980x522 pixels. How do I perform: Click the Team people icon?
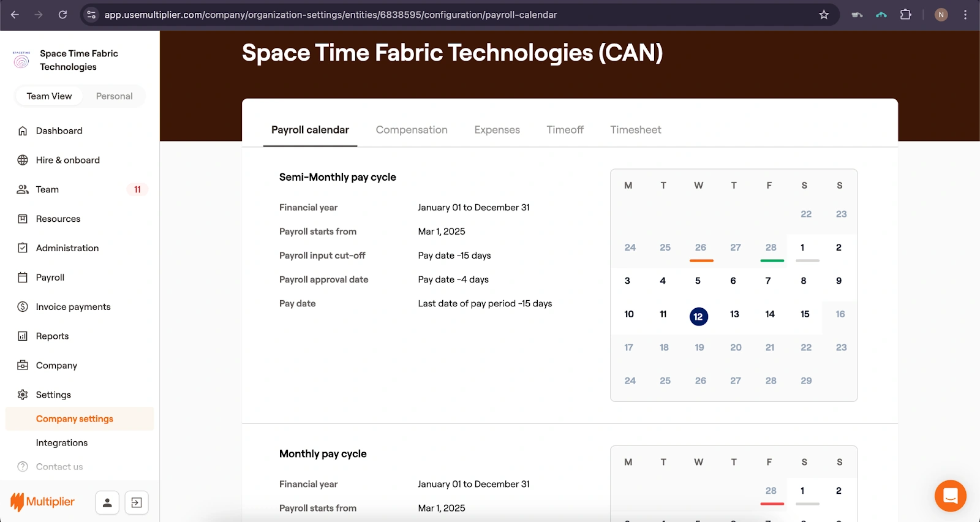[23, 189]
